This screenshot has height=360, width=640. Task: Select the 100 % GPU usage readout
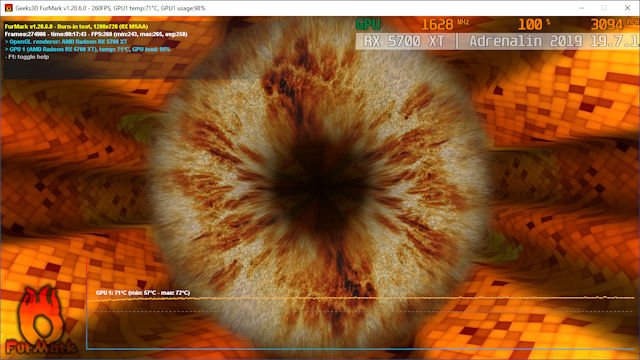[534, 24]
